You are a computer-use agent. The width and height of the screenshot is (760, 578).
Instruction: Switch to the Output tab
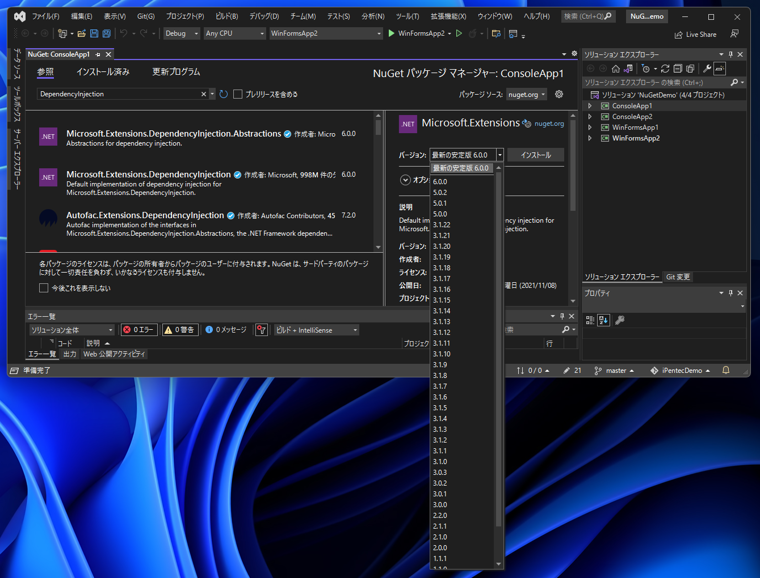70,354
